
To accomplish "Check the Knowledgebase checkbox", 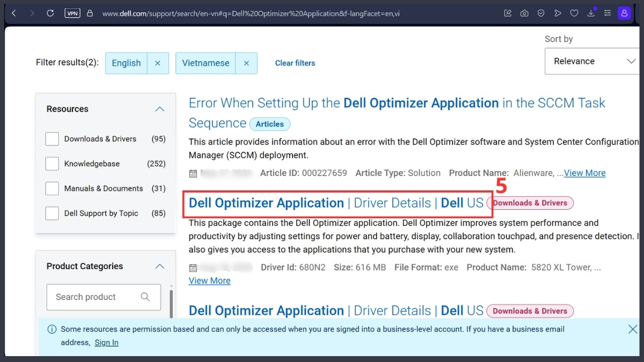I will (x=52, y=164).
